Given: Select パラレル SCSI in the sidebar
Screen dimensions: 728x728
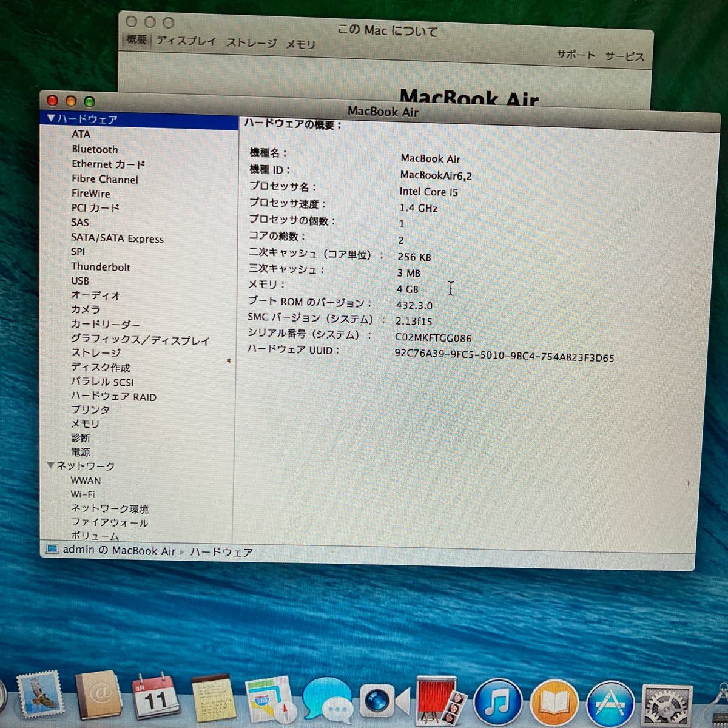Looking at the screenshot, I should pos(102,382).
